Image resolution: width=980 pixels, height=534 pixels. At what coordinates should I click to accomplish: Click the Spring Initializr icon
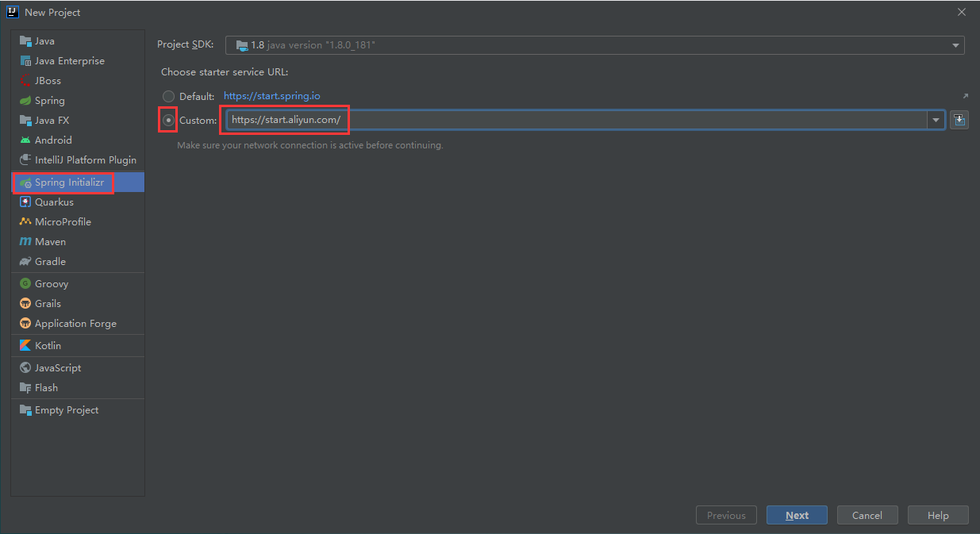(x=25, y=182)
